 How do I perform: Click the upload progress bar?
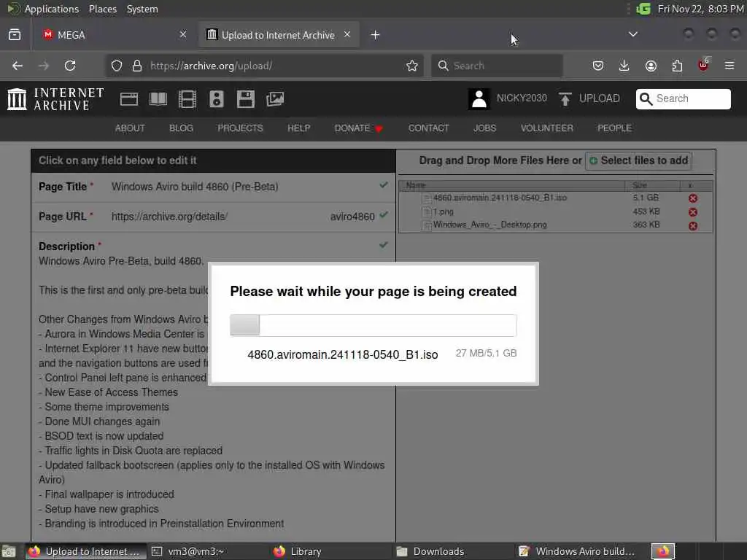[373, 325]
